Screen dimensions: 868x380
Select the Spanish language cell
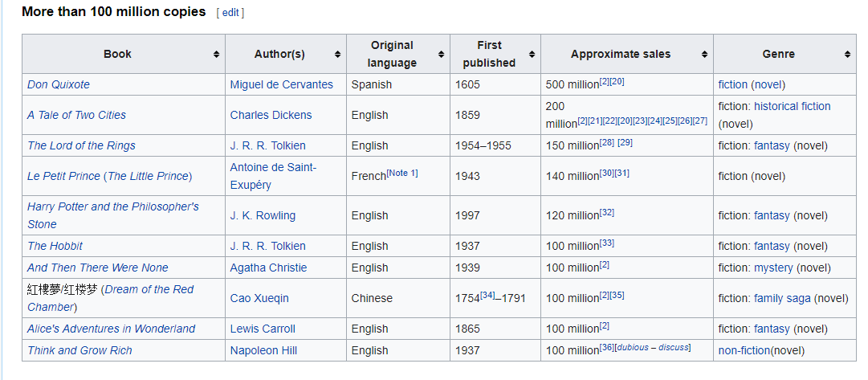398,84
